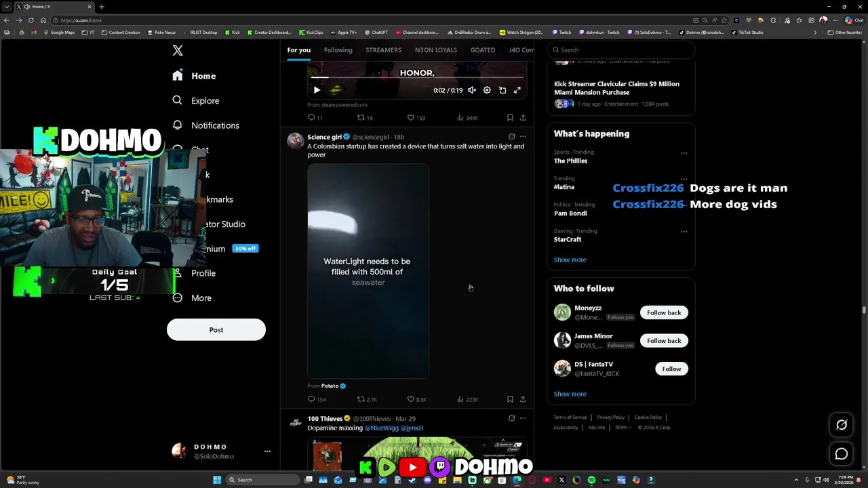The width and height of the screenshot is (868, 488).
Task: Switch to the GOATED tab
Action: coord(483,49)
